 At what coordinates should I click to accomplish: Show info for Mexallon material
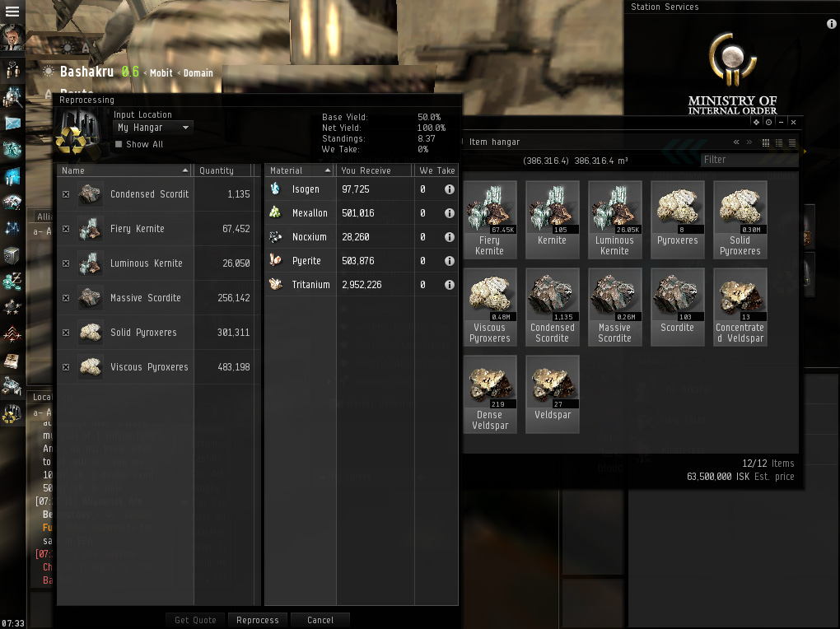pos(450,212)
